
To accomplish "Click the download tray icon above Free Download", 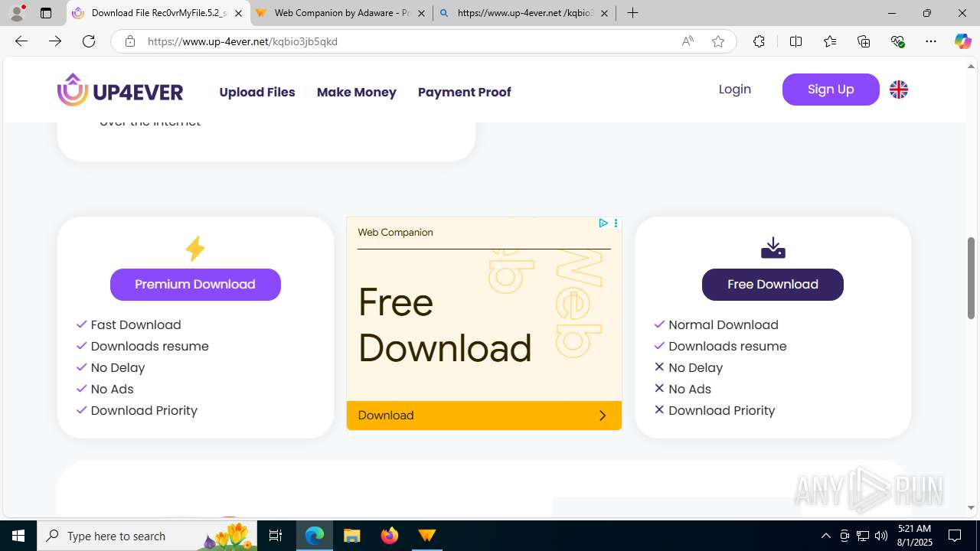I will [773, 248].
